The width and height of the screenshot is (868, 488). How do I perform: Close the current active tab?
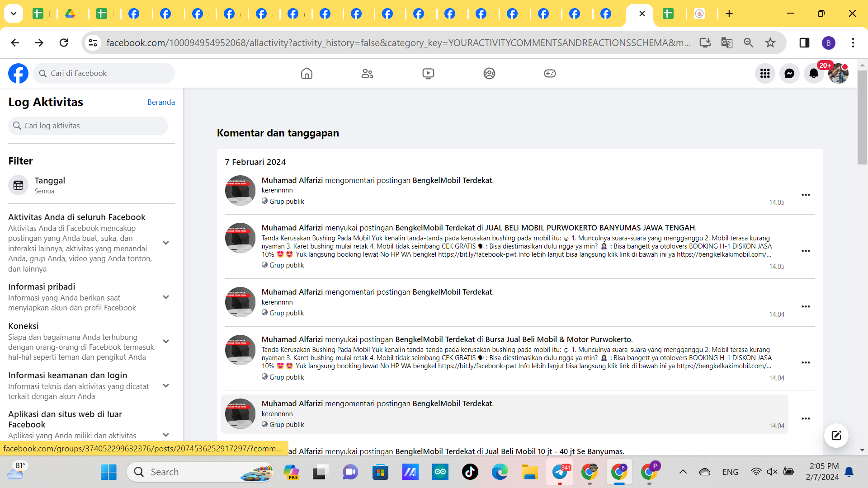[x=642, y=14]
